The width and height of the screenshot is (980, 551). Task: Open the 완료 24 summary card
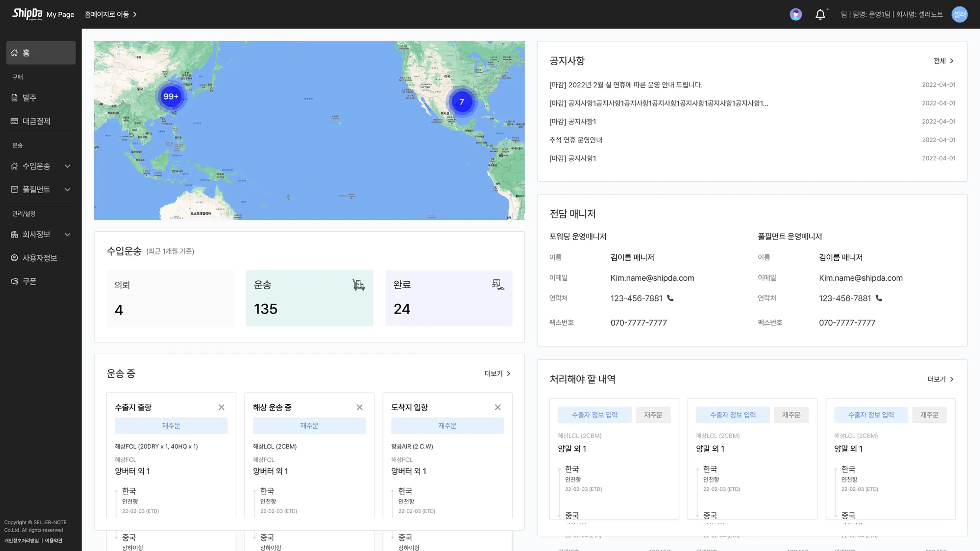point(449,298)
